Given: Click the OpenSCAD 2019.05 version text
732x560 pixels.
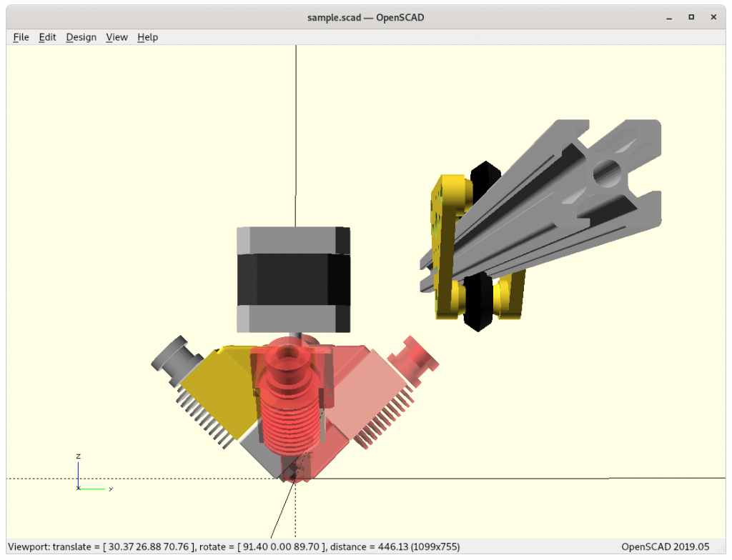Looking at the screenshot, I should pos(666,546).
